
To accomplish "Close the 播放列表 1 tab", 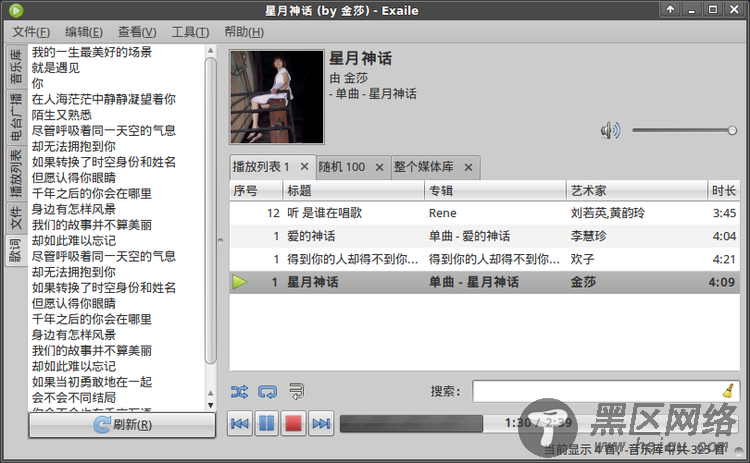I will 304,166.
